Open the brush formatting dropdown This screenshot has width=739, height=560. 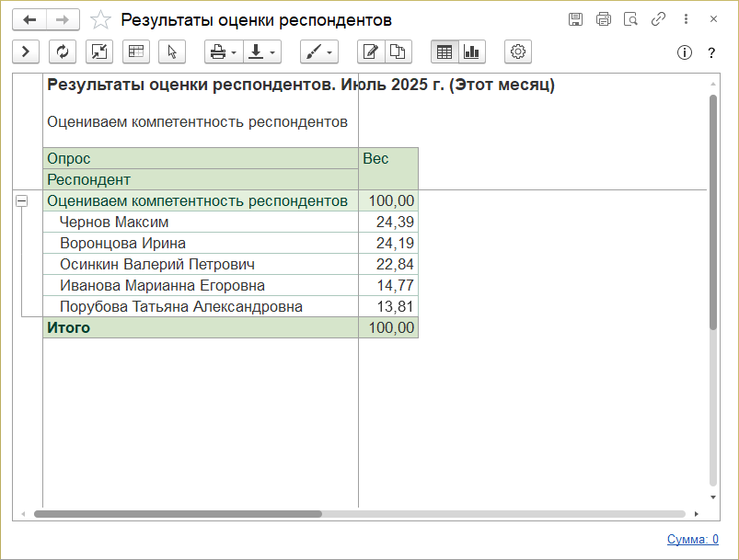(x=318, y=52)
